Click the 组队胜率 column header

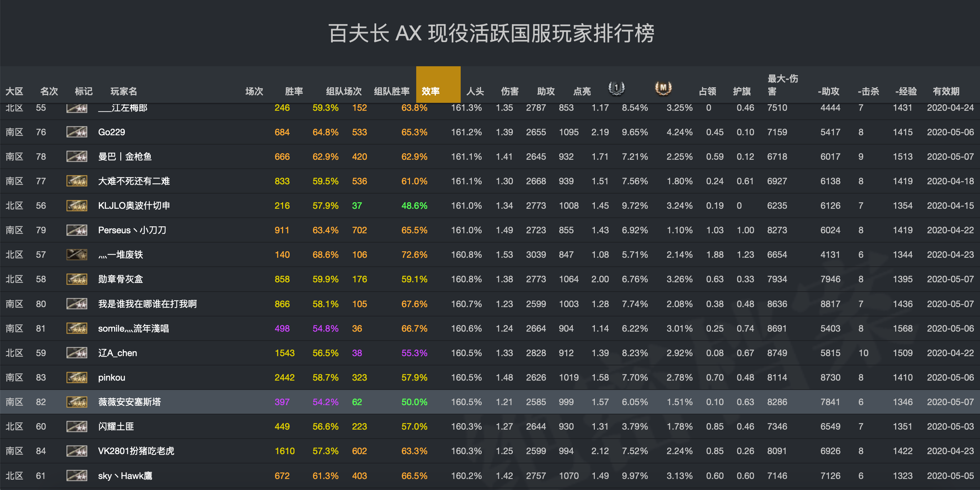391,91
